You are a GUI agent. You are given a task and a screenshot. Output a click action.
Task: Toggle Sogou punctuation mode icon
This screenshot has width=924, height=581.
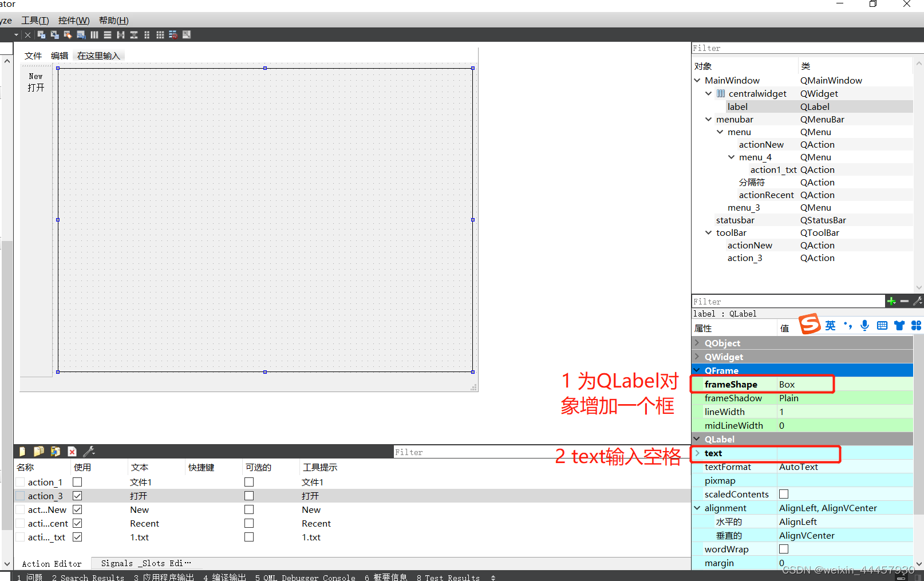847,325
